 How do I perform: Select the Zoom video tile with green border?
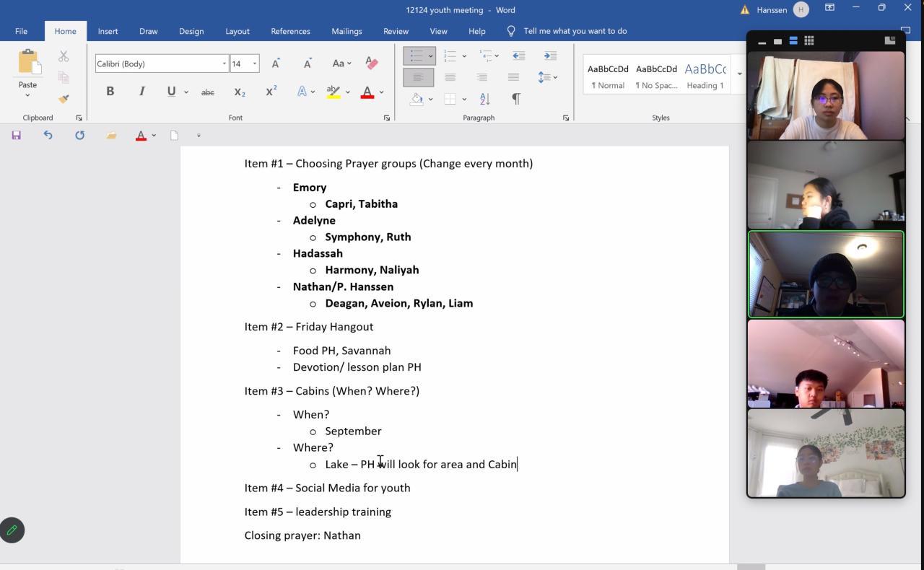826,274
